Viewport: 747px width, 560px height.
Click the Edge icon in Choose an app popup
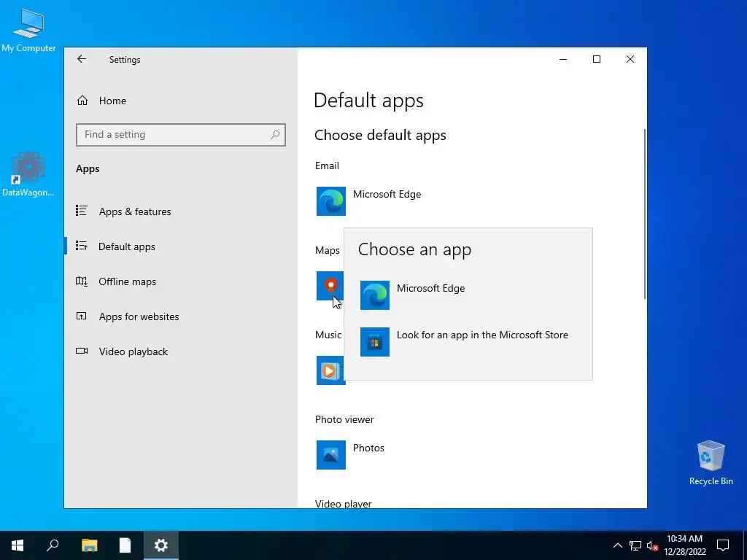click(x=375, y=295)
